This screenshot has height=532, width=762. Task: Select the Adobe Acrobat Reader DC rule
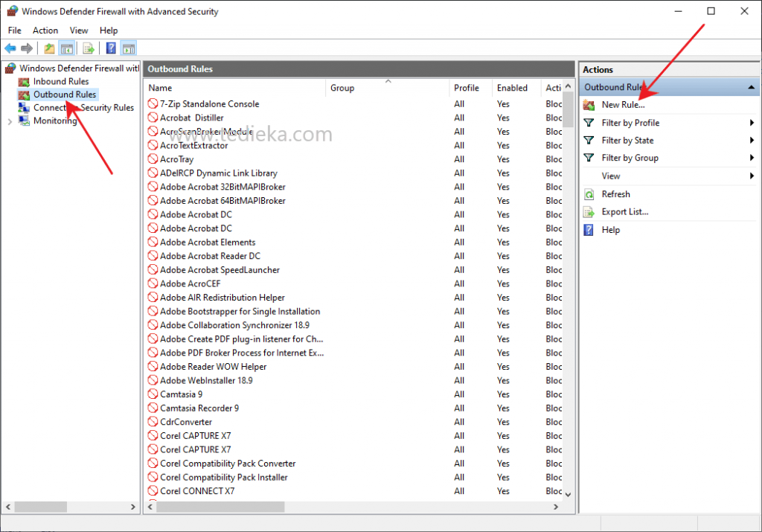pos(210,255)
